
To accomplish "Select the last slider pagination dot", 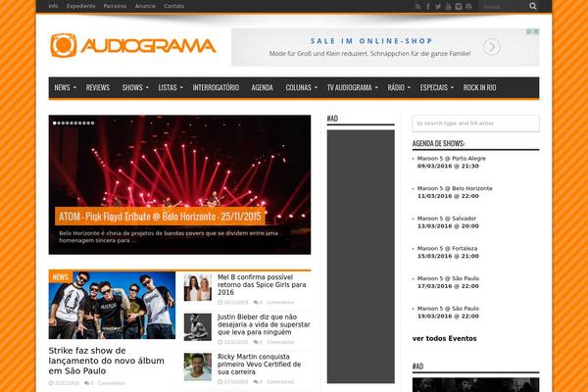I will (93, 123).
